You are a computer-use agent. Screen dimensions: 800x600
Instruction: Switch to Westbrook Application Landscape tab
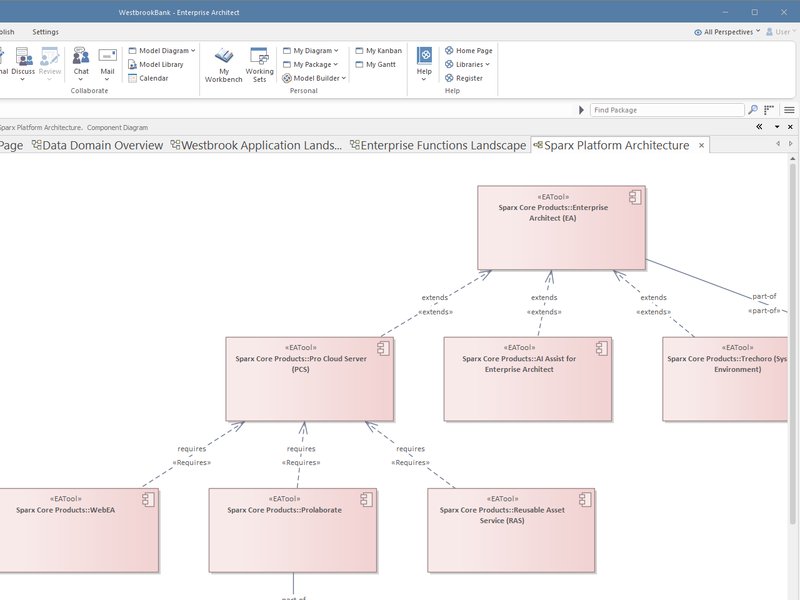point(256,145)
